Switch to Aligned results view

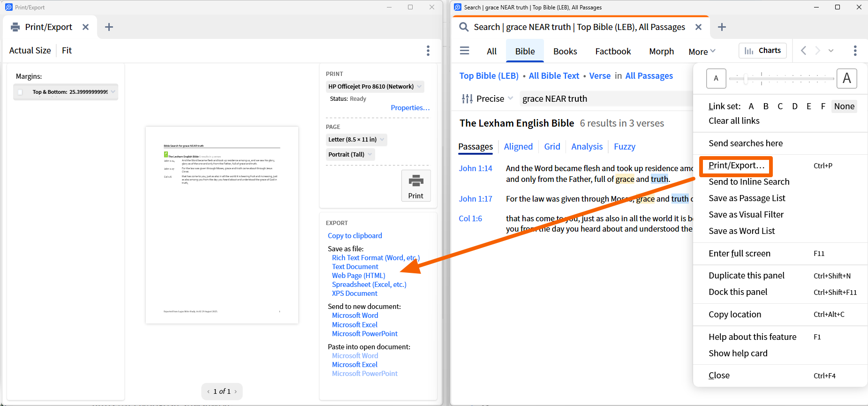pos(518,147)
